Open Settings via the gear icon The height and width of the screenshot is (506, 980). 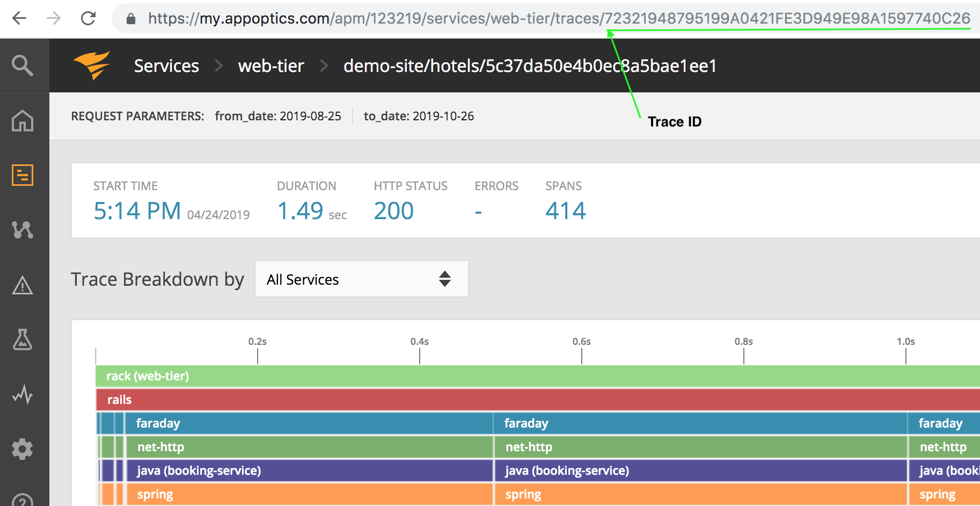pyautogui.click(x=23, y=450)
